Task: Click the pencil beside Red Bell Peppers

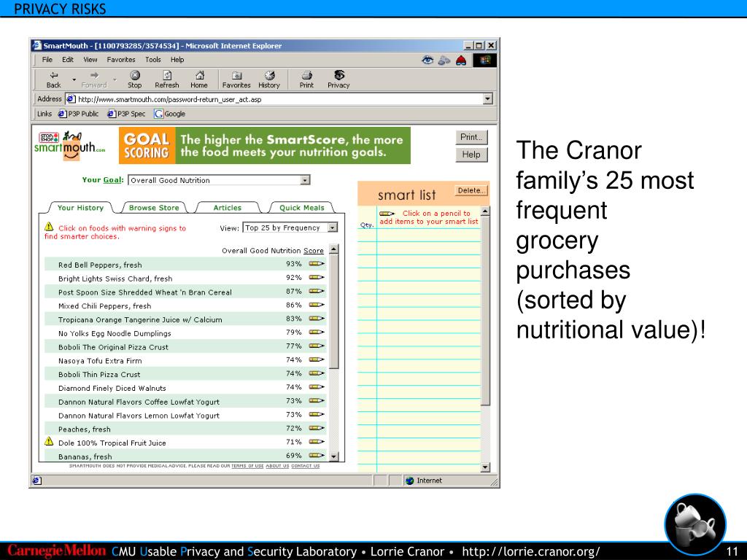Action: (x=317, y=263)
